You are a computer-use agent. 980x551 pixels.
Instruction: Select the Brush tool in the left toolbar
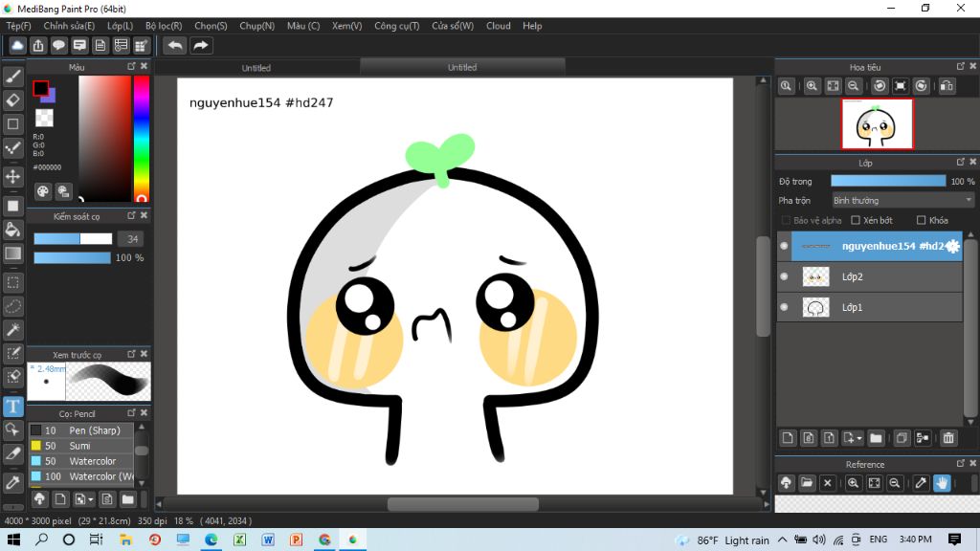(x=13, y=77)
